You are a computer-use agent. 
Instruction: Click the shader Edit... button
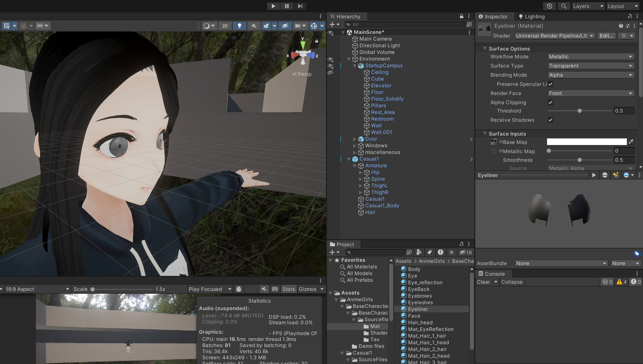coord(606,36)
